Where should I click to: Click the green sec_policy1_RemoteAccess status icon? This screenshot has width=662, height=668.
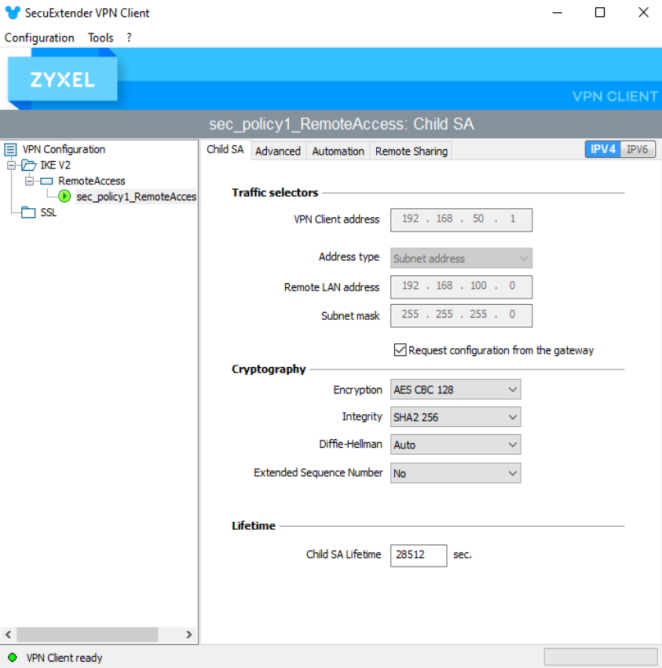65,197
